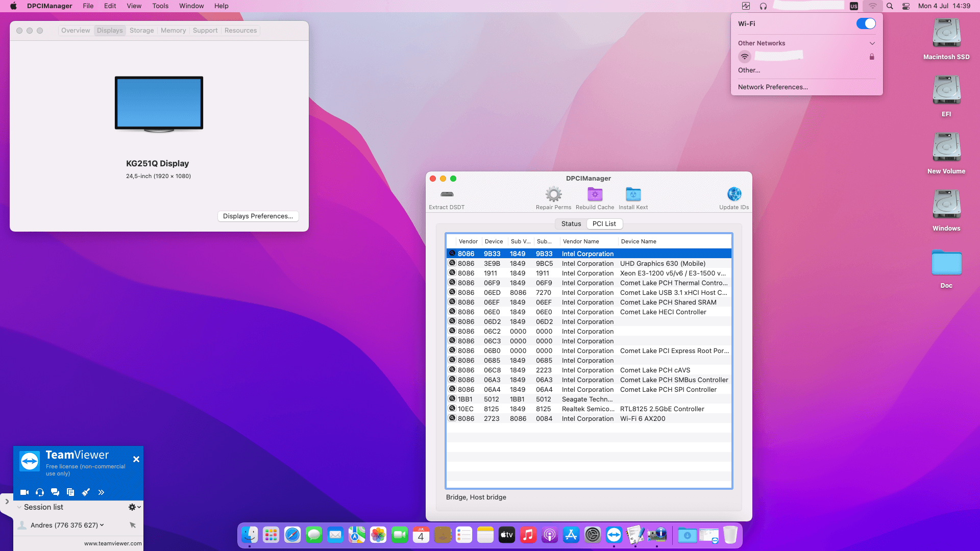This screenshot has height=551, width=980.
Task: Open the Window menu
Action: point(191,6)
